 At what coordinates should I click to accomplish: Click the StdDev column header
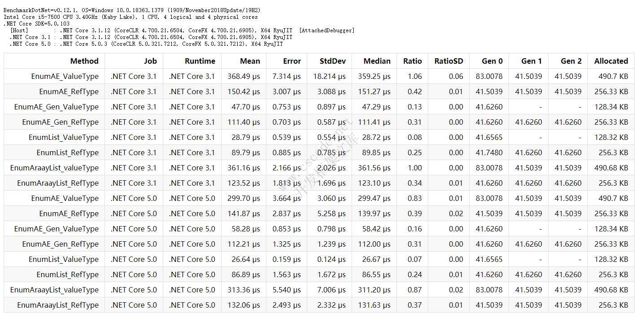(332, 61)
